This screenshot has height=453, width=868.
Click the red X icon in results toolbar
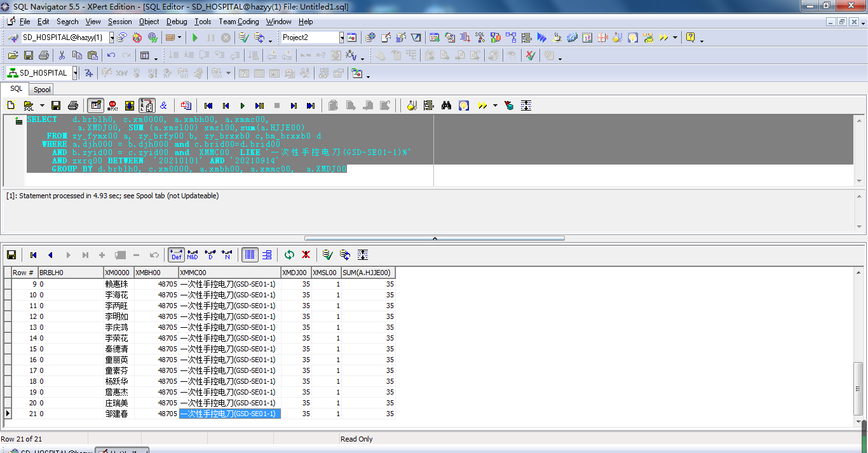pyautogui.click(x=306, y=255)
